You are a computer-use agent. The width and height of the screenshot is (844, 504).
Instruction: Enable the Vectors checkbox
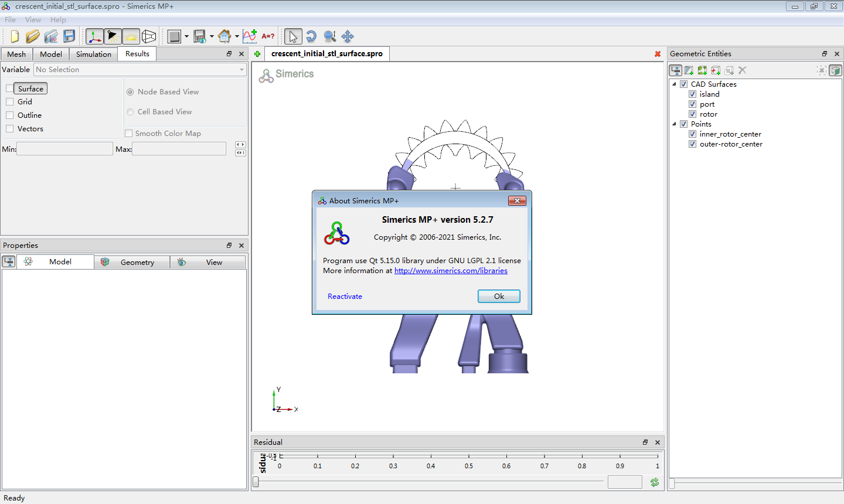9,129
